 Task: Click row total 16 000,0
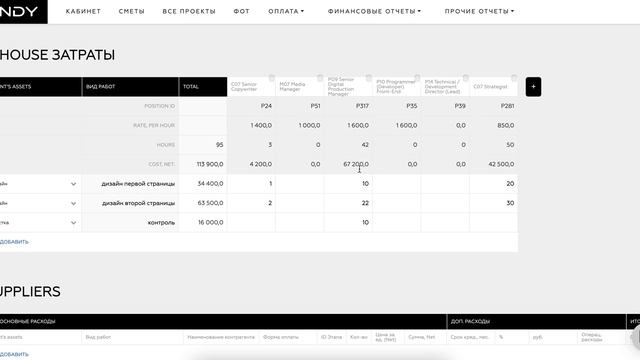pyautogui.click(x=211, y=222)
